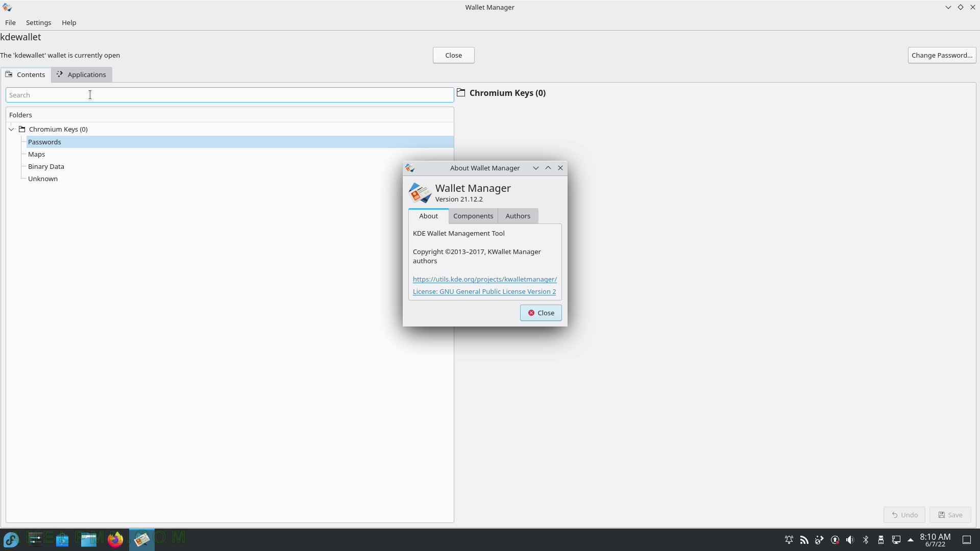
Task: Click the About dialog title bar icon
Action: coord(410,168)
